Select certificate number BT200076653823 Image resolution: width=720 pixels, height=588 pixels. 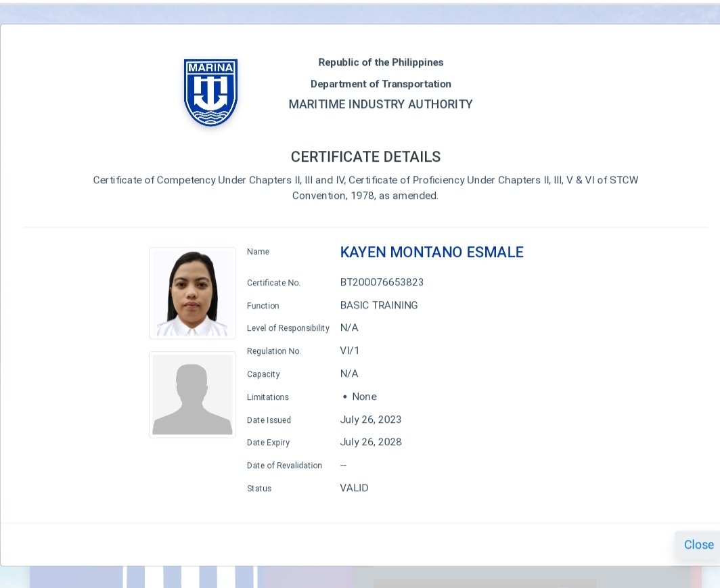(382, 282)
